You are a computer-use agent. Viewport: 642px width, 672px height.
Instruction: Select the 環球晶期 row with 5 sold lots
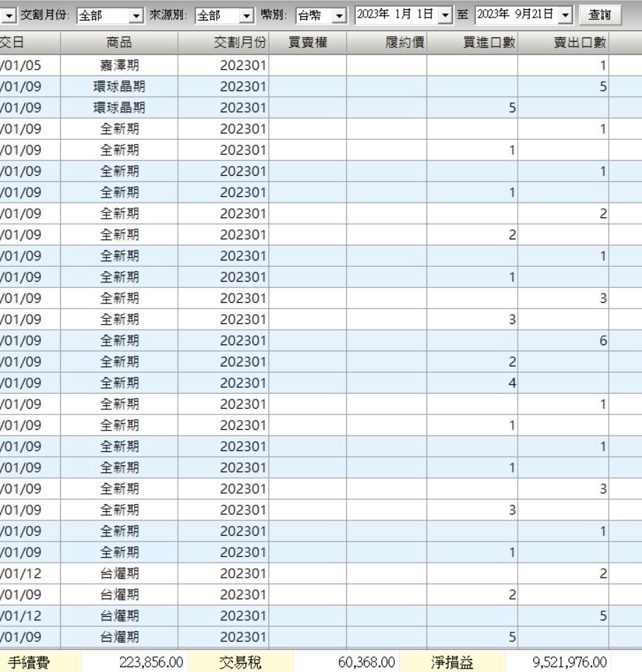(x=119, y=87)
